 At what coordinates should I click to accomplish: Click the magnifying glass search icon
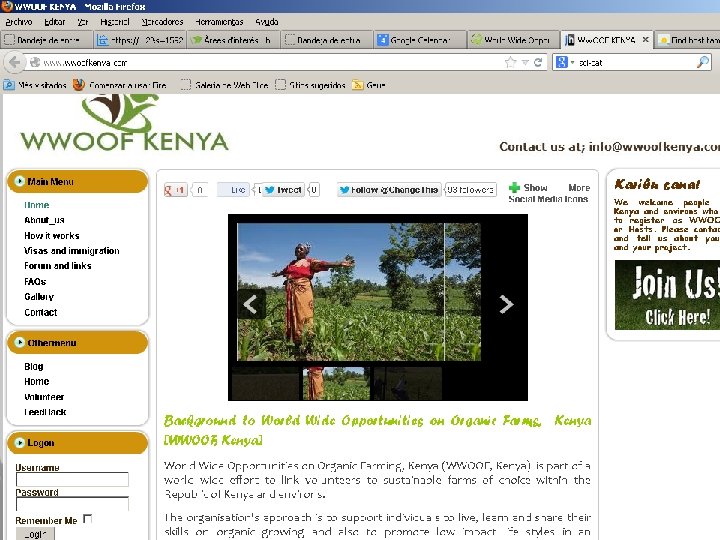pos(703,62)
